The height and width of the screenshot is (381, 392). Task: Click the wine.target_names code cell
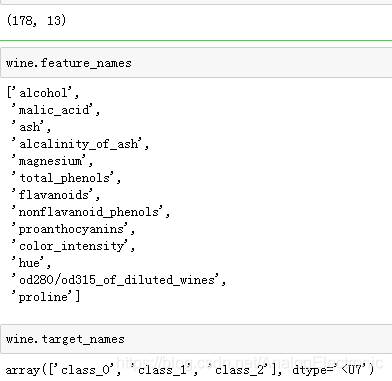tap(196, 339)
